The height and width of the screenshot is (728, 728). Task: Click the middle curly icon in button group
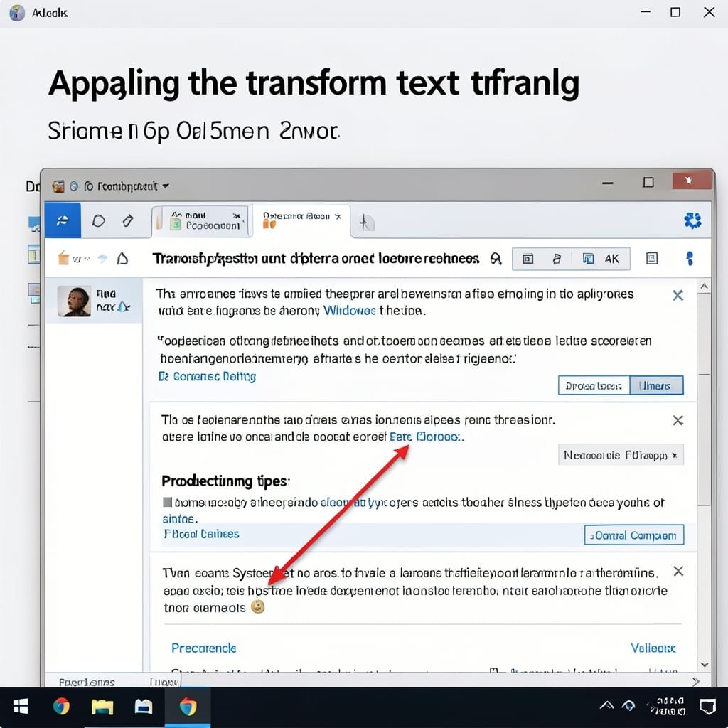tap(557, 259)
